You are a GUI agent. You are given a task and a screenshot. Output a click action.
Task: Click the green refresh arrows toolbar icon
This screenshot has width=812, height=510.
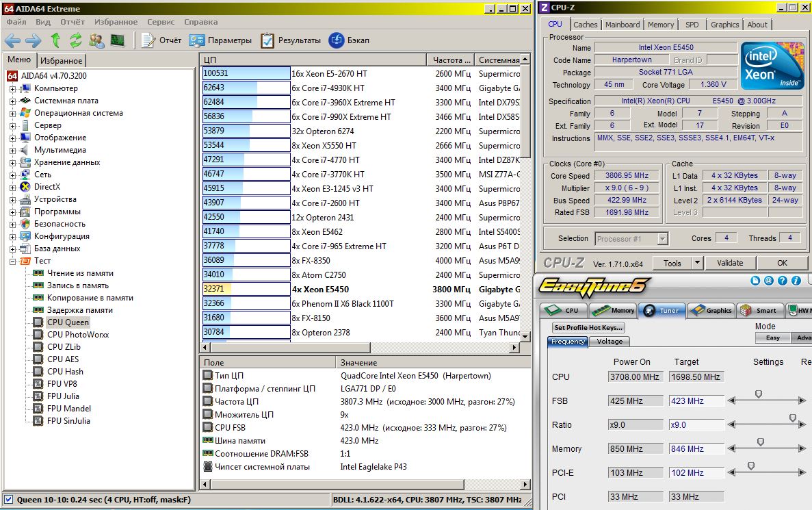76,40
